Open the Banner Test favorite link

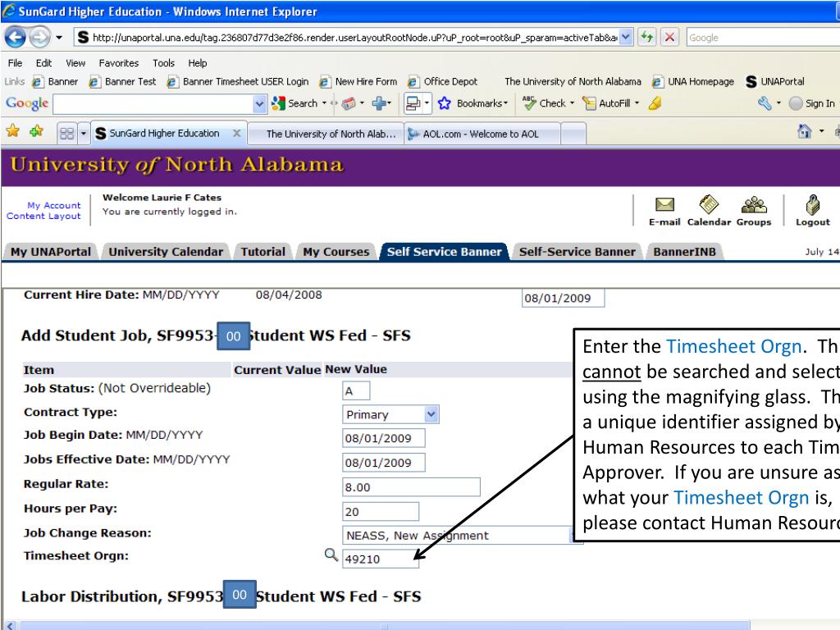point(123,81)
